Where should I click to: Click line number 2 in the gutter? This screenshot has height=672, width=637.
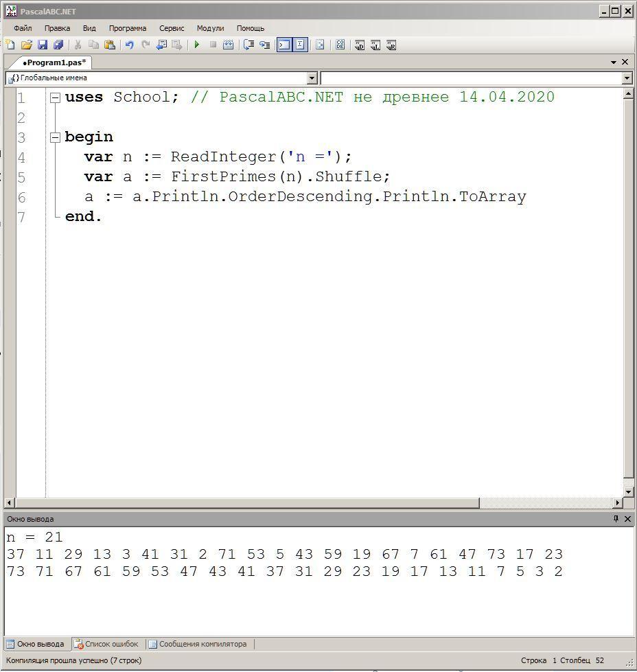coord(21,118)
